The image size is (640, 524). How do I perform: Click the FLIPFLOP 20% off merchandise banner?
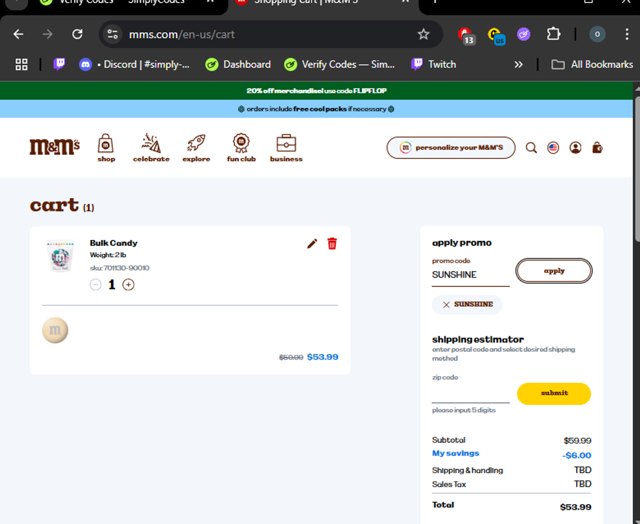(316, 91)
